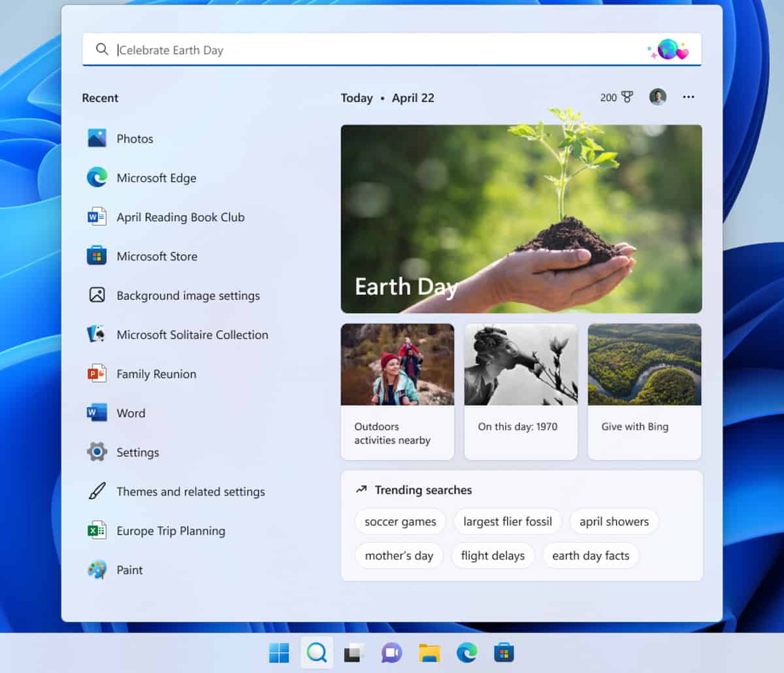This screenshot has height=673, width=784.
Task: Open File Explorer from the taskbar
Action: [x=429, y=651]
